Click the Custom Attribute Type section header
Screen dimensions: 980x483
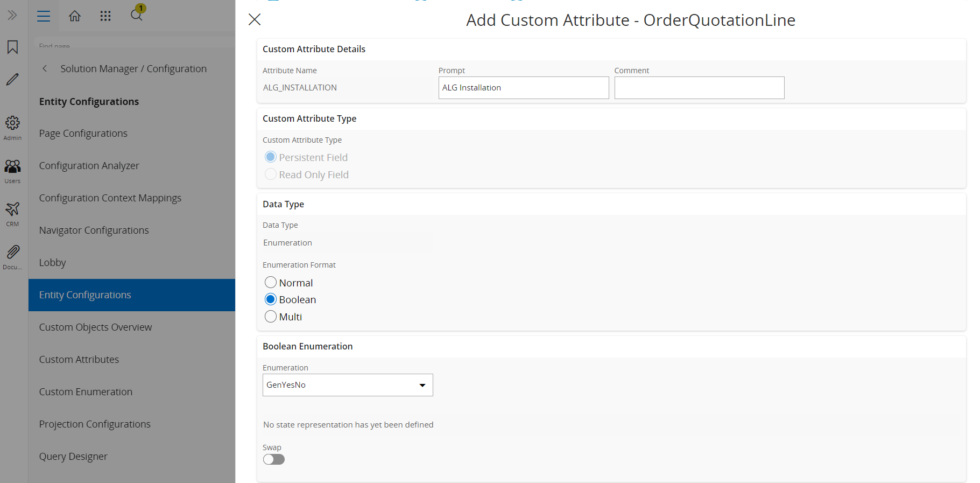click(x=309, y=118)
